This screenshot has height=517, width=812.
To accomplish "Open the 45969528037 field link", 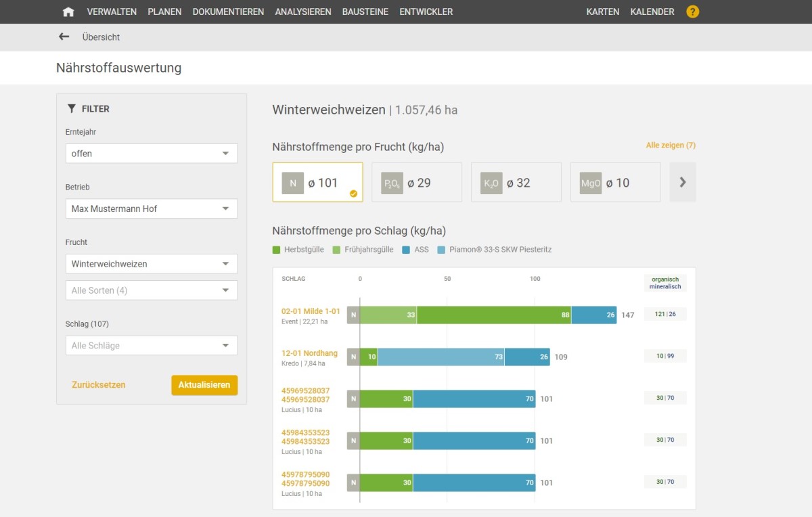I will point(306,395).
